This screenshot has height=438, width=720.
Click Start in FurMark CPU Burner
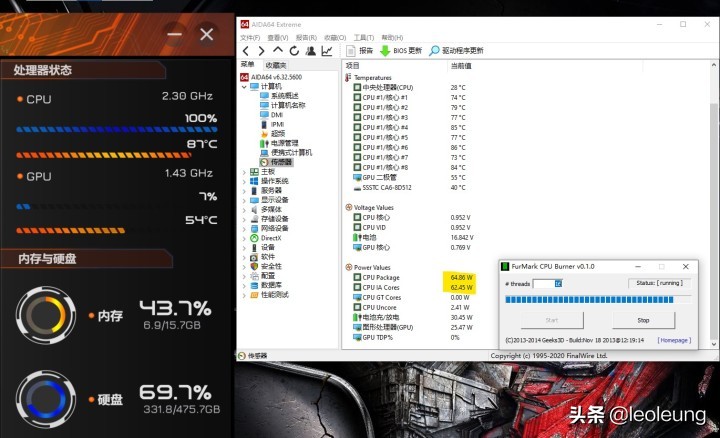[x=552, y=320]
